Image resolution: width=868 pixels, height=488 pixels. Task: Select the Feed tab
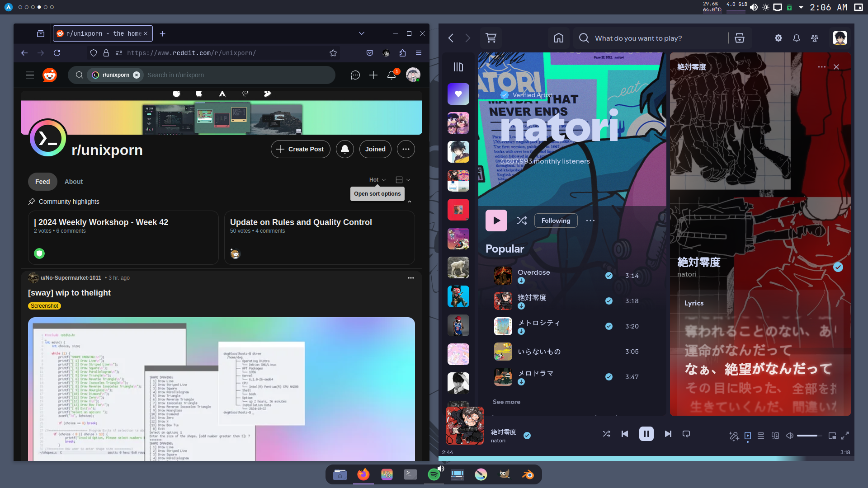(x=42, y=182)
